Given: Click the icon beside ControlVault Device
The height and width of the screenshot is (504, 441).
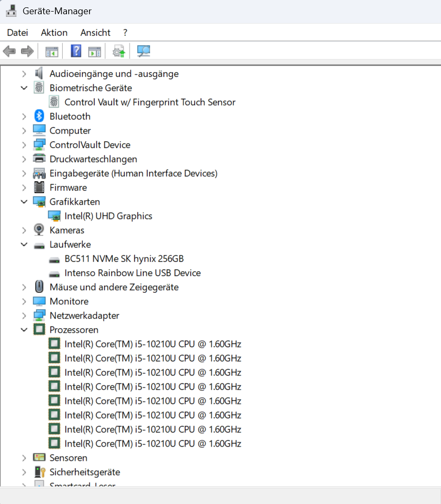Looking at the screenshot, I should 39,145.
